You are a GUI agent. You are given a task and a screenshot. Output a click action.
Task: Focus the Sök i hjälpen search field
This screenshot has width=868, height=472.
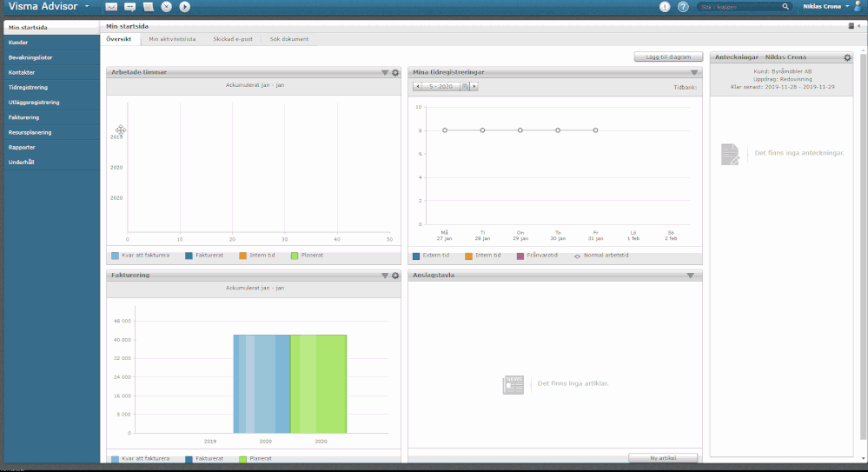(x=739, y=7)
